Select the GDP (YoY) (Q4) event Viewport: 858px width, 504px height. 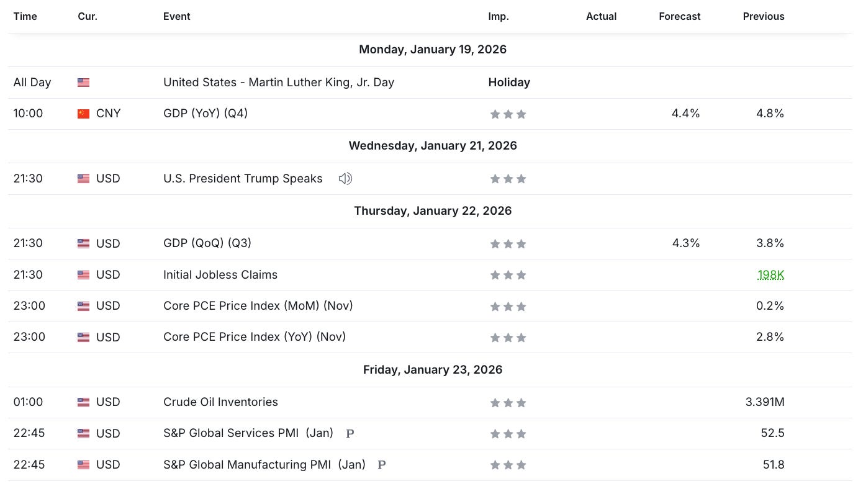point(205,114)
